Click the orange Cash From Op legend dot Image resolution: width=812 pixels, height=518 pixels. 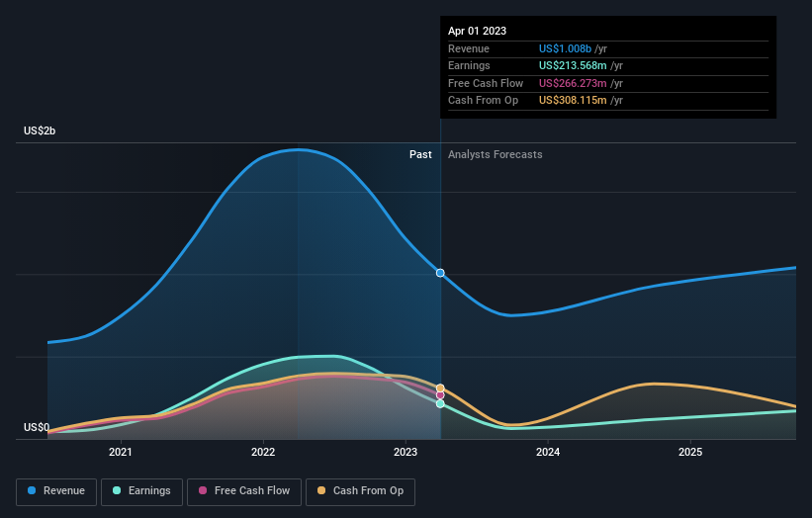pyautogui.click(x=321, y=490)
